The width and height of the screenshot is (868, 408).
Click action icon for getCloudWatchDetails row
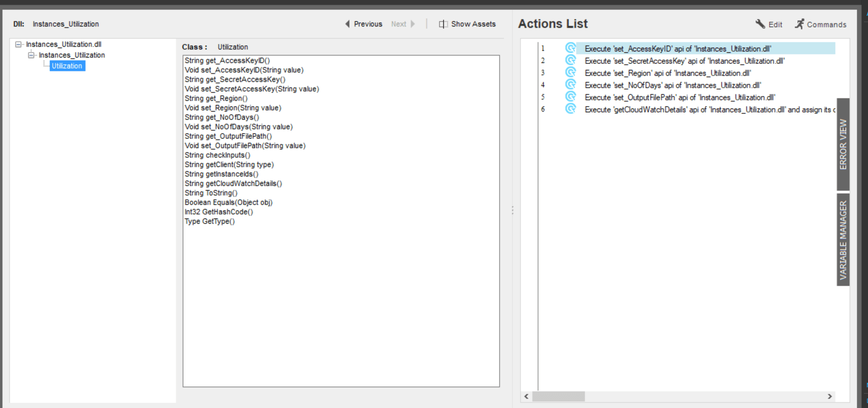coord(571,109)
